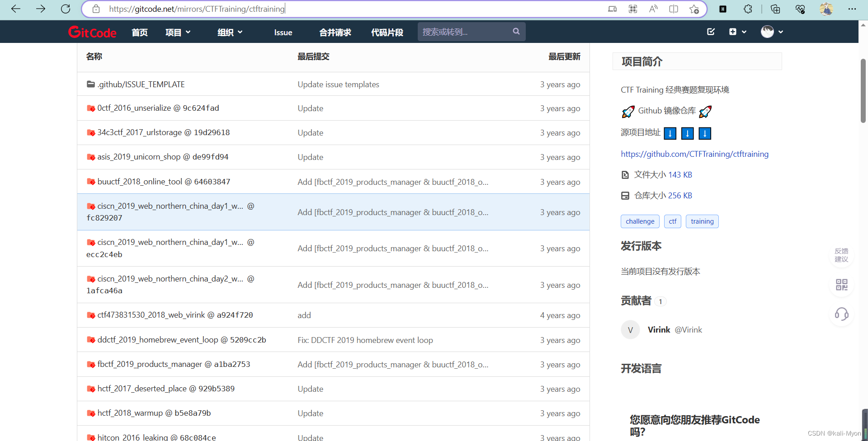Select the challenge tag
Screen dimensions: 868x441
(x=640, y=221)
